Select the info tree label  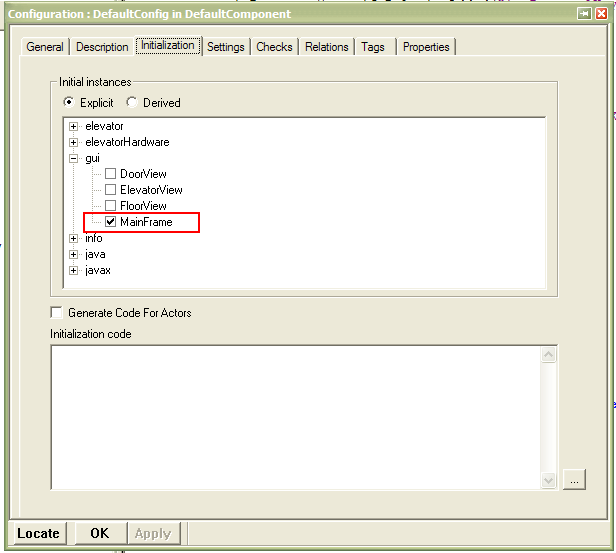click(x=94, y=238)
